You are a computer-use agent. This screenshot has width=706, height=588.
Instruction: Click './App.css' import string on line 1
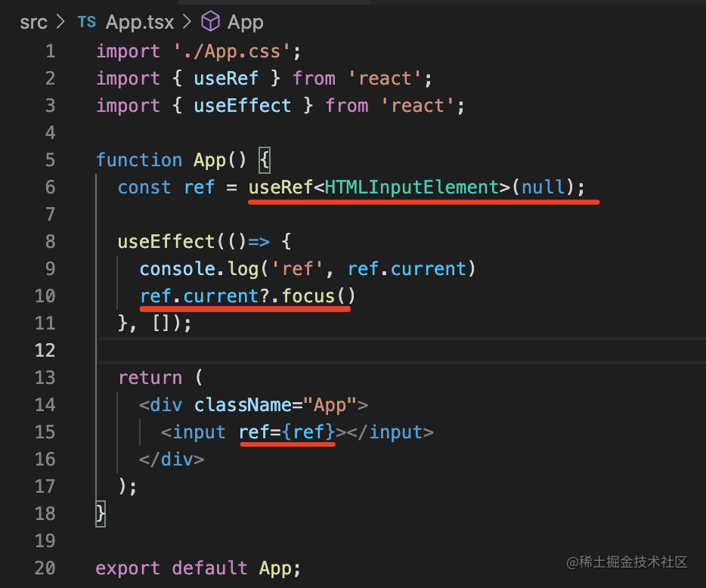point(232,52)
